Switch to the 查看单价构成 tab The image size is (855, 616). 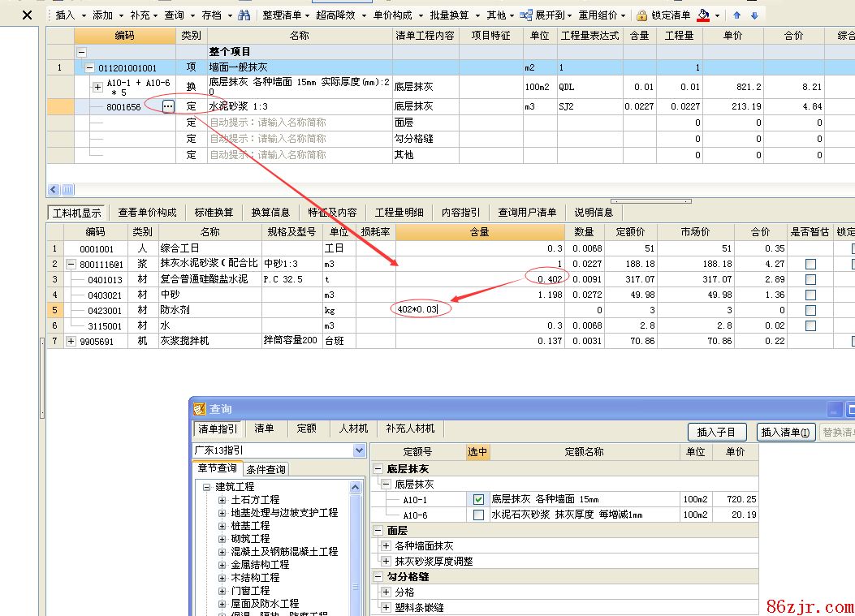point(147,213)
